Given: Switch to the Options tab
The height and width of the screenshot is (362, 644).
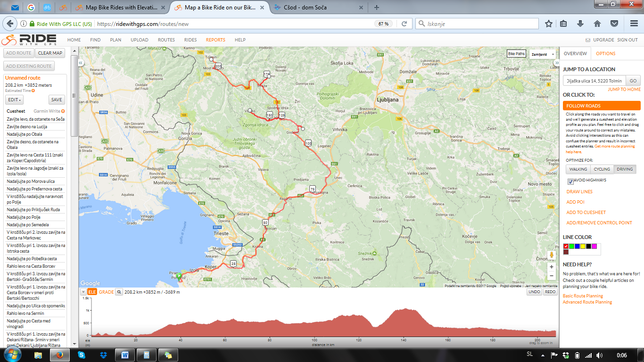Looking at the screenshot, I should (606, 54).
